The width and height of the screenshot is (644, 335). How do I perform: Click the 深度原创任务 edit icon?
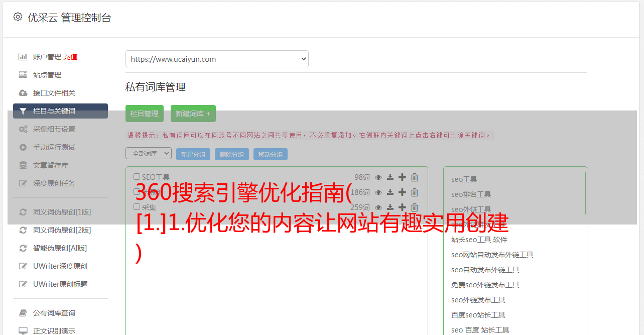23,183
